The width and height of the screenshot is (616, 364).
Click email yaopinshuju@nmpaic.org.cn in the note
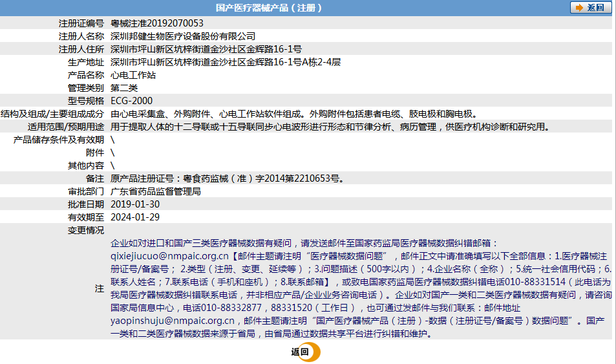point(173,321)
